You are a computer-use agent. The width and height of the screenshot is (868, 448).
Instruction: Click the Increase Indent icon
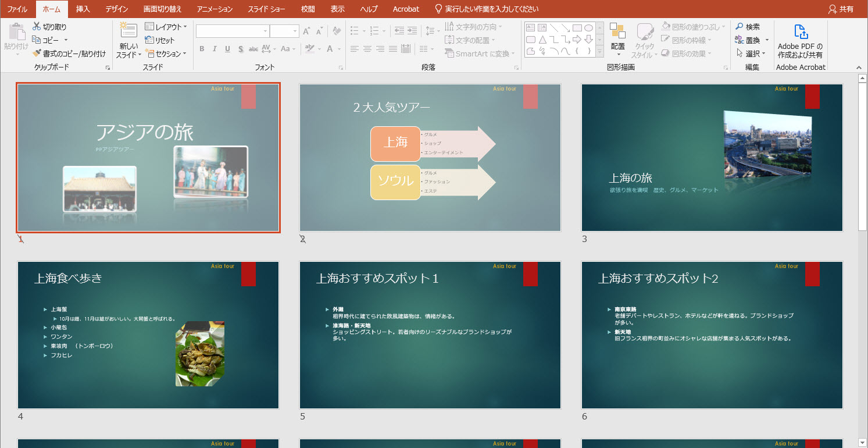(x=412, y=31)
